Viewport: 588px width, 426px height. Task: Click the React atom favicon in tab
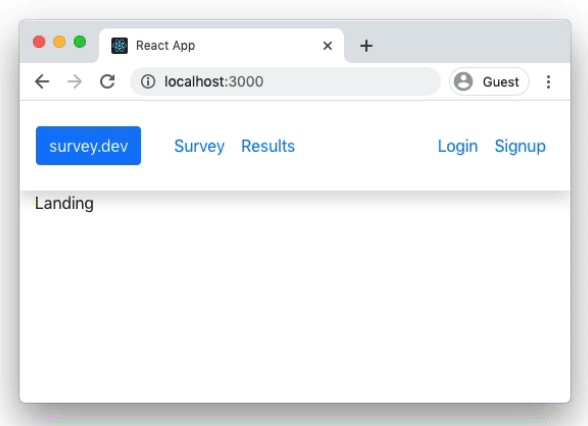120,46
